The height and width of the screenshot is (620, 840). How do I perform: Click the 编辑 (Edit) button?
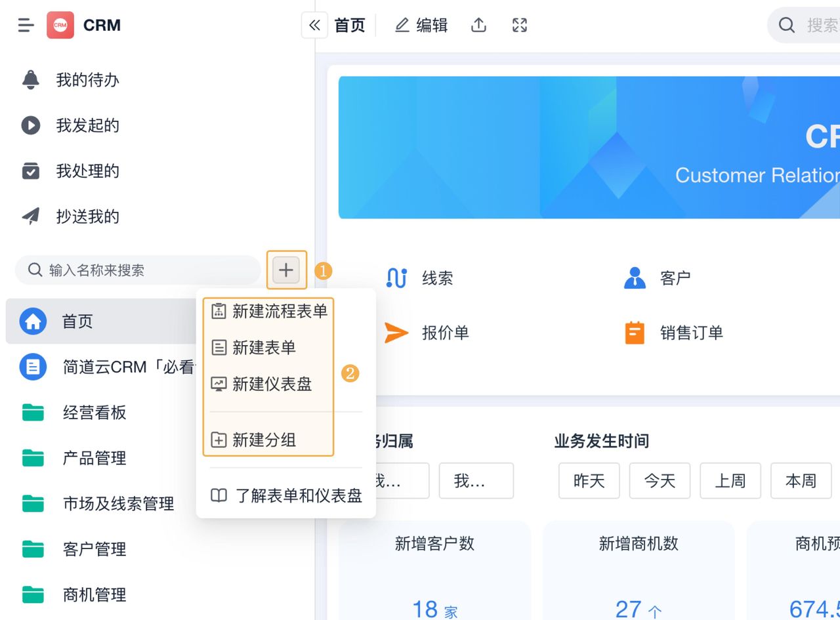[421, 24]
